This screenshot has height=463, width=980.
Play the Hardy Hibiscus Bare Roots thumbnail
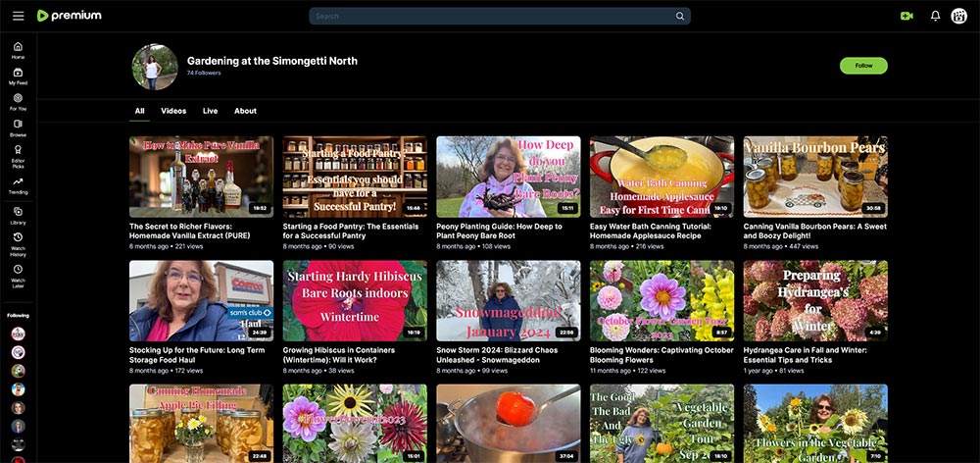click(x=355, y=300)
